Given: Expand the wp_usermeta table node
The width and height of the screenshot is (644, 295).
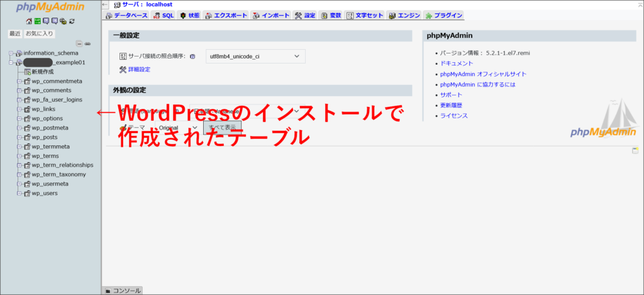Looking at the screenshot, I should tap(19, 184).
